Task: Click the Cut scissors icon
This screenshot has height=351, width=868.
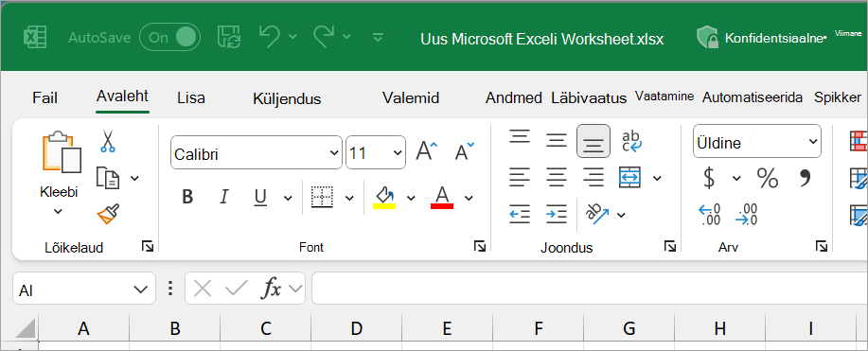Action: click(x=107, y=141)
